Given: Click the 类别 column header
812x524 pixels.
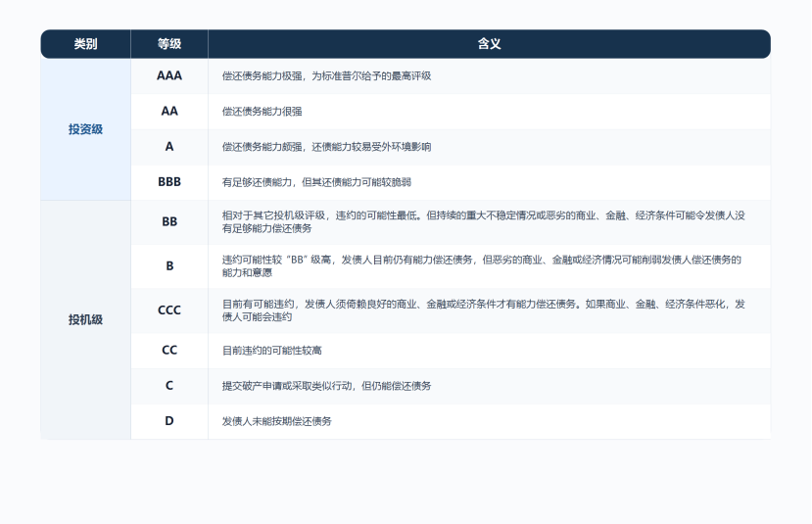Looking at the screenshot, I should pos(85,44).
